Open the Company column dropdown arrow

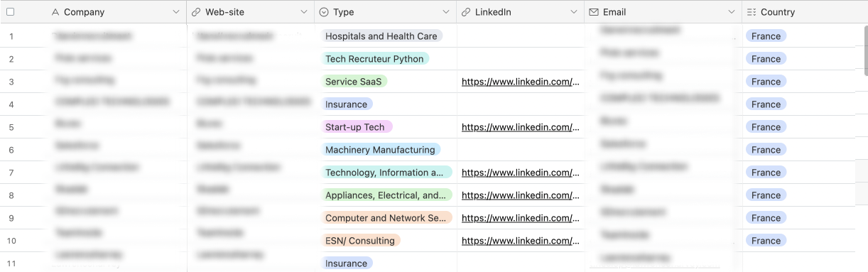click(176, 12)
